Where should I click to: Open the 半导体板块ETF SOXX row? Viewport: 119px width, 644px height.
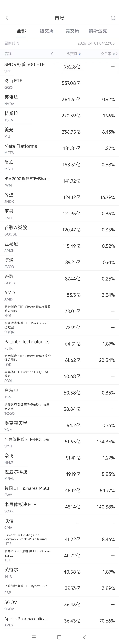coord(59,507)
